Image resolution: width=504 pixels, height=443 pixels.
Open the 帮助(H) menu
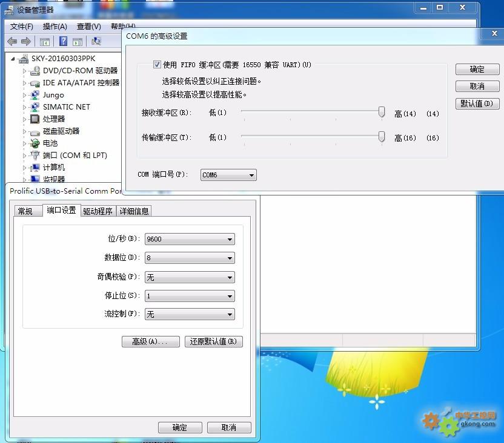[x=122, y=25]
